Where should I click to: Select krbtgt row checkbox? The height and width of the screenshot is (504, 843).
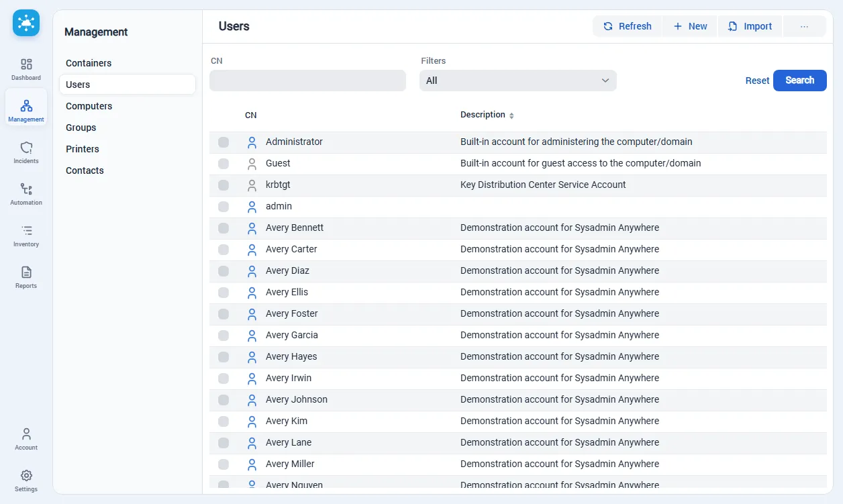pos(224,185)
